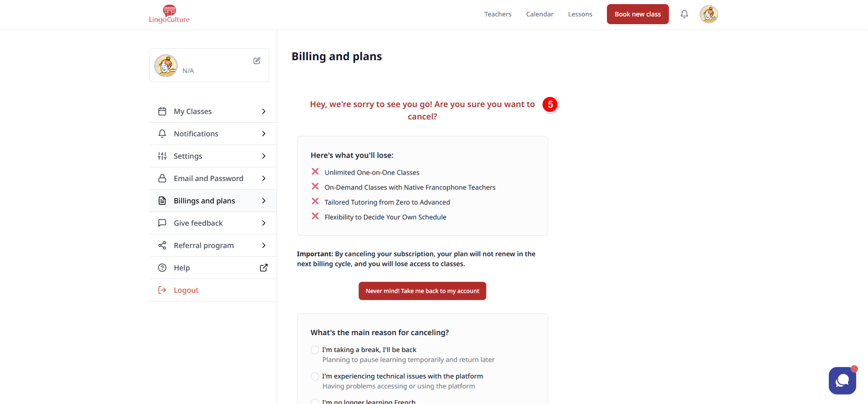Expand Email and Password chevron
Viewport: 868px width, 404px height.
click(x=263, y=178)
